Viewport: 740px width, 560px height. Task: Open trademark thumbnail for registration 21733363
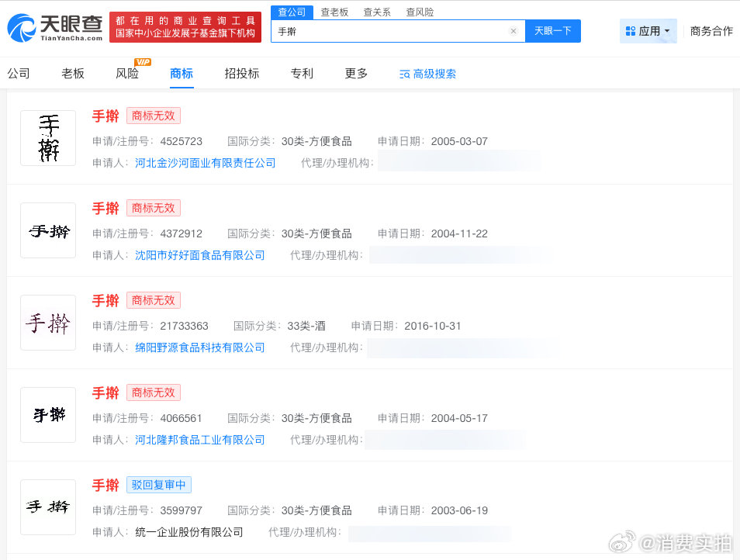click(48, 323)
